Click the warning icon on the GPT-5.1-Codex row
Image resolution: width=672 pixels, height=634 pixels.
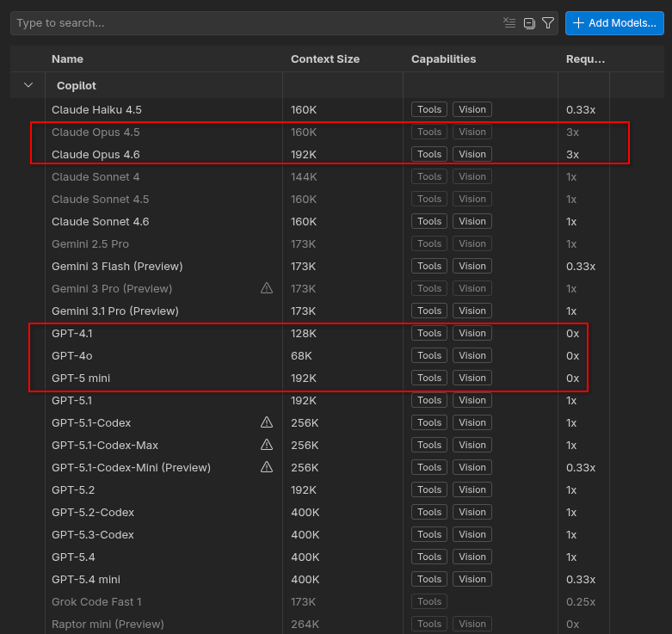tap(267, 422)
